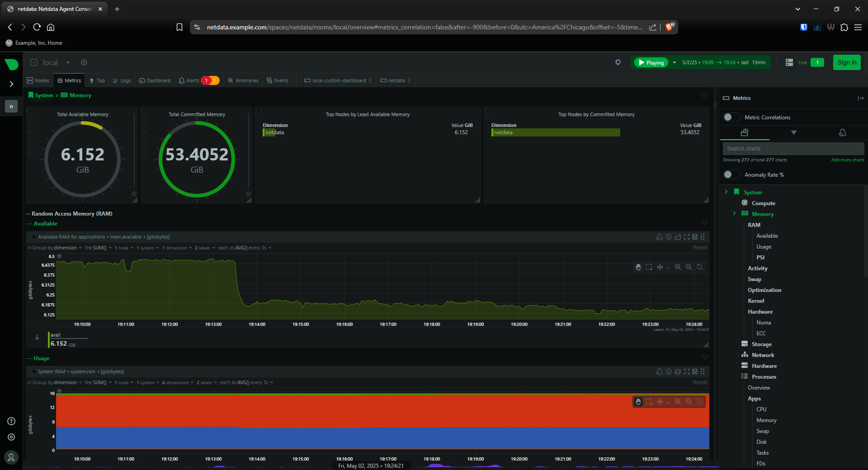Turn on the Anomaly Rate % toggle

click(731, 175)
